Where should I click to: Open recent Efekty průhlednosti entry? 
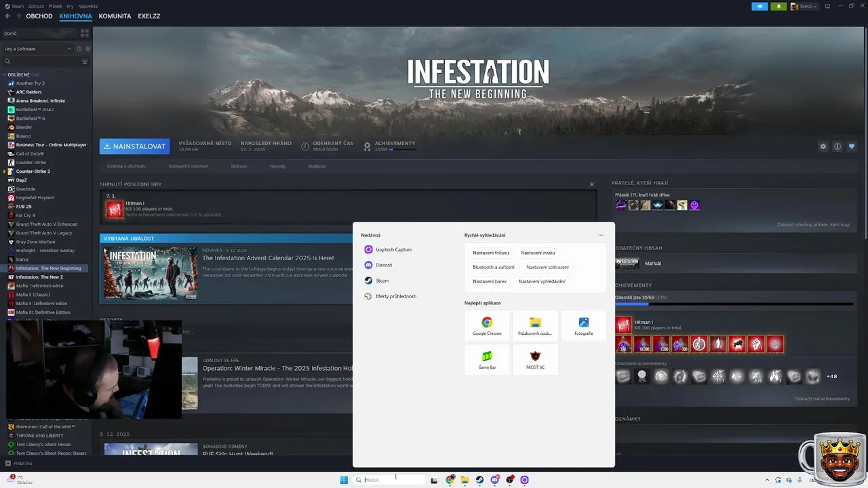coord(391,296)
